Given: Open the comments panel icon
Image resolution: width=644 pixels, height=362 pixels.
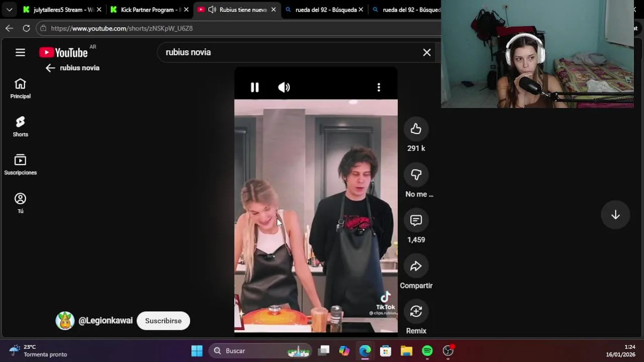Looking at the screenshot, I should [416, 220].
